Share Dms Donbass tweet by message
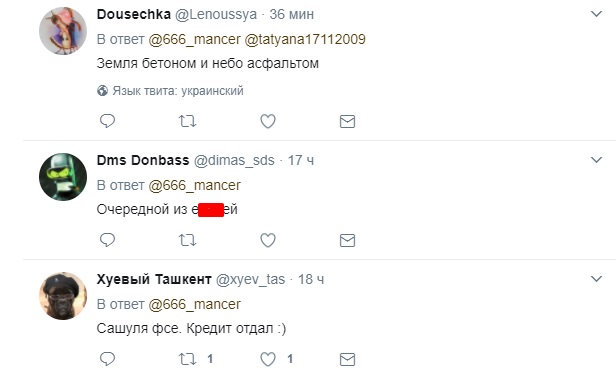Image resolution: width=616 pixels, height=373 pixels. coord(347,241)
